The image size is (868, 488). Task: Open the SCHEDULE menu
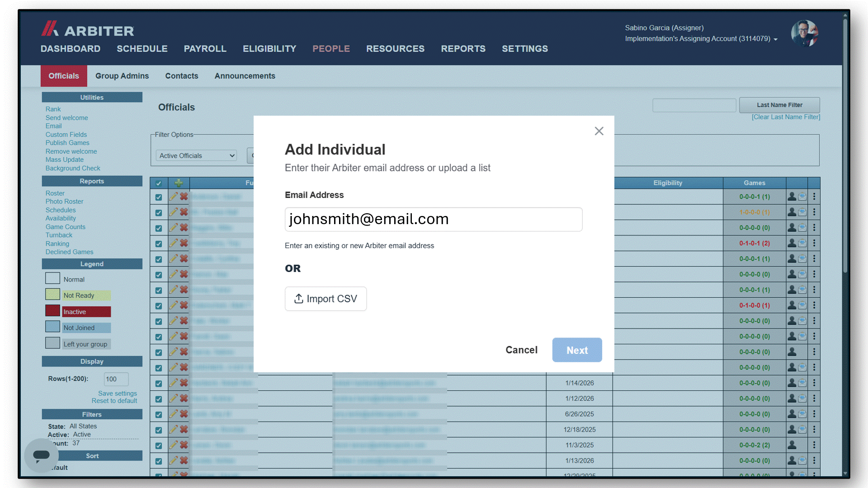(142, 49)
